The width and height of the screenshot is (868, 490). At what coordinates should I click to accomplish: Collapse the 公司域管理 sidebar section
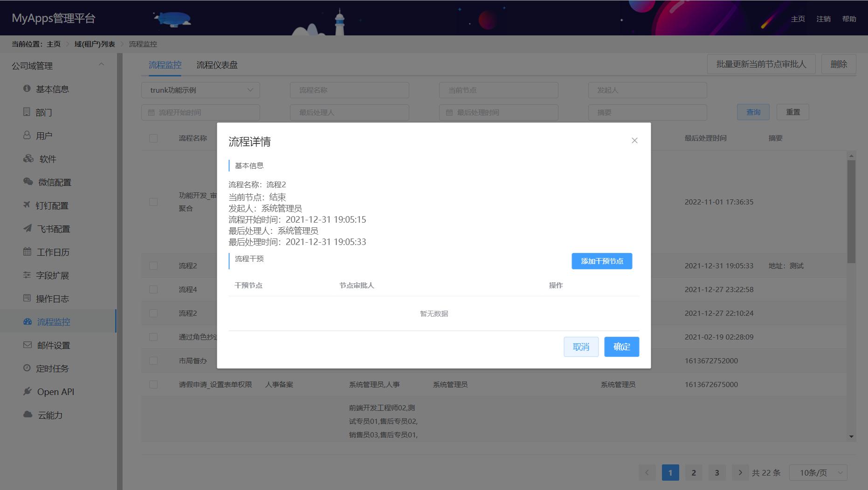click(101, 65)
